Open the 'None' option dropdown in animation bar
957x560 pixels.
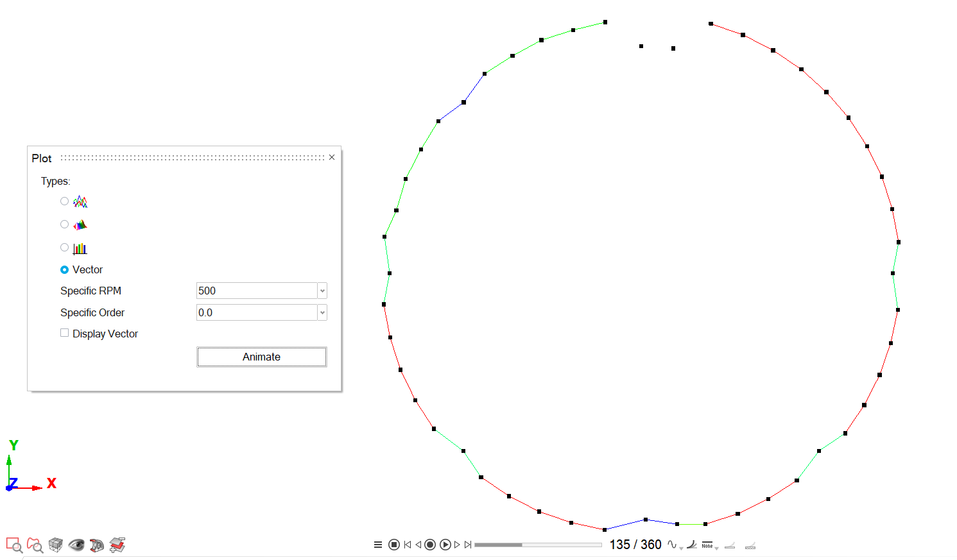point(709,545)
